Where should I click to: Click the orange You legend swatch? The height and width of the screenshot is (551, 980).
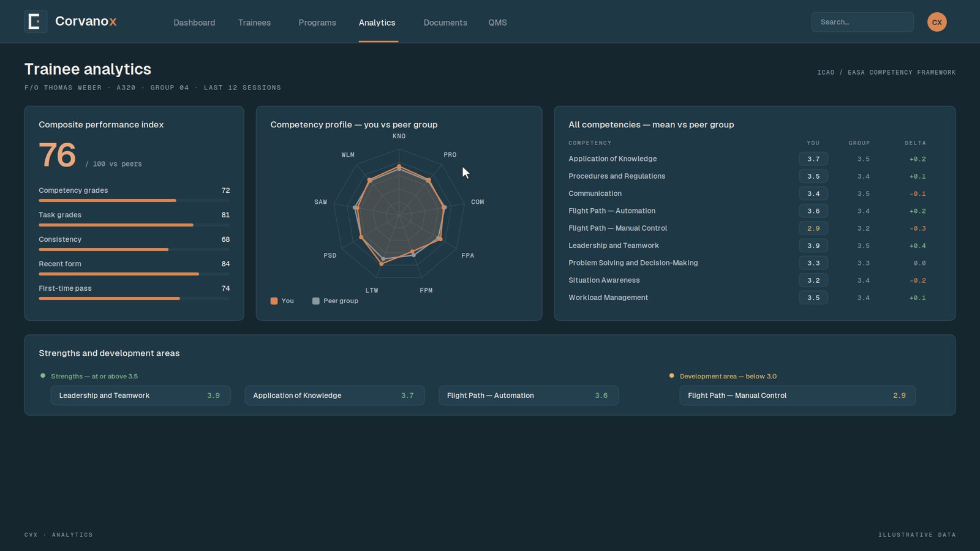(x=274, y=301)
